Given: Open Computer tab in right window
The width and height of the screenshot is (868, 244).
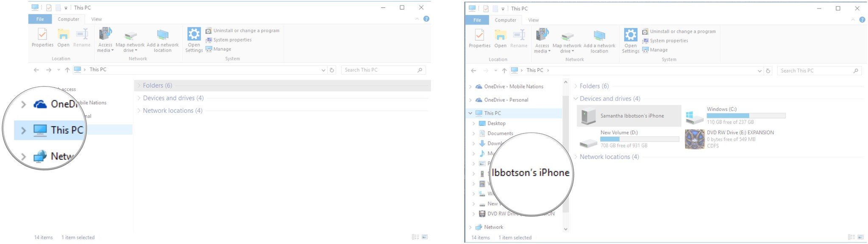Looking at the screenshot, I should (505, 20).
